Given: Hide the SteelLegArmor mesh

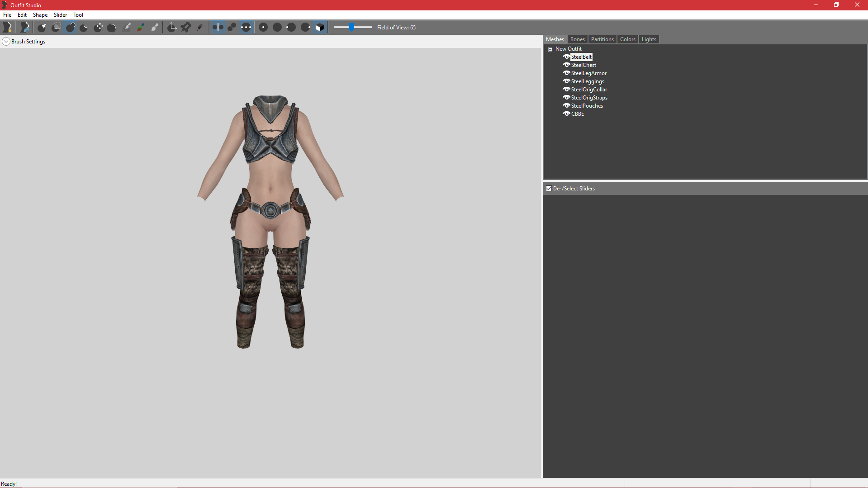Looking at the screenshot, I should click(x=566, y=73).
